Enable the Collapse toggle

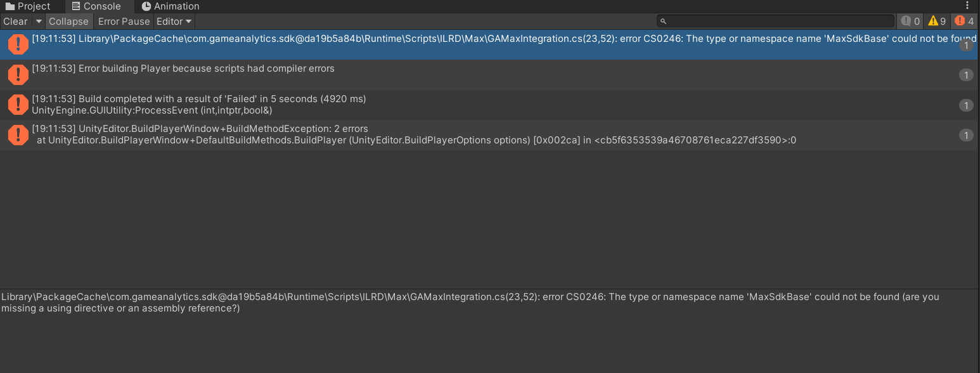coord(68,21)
